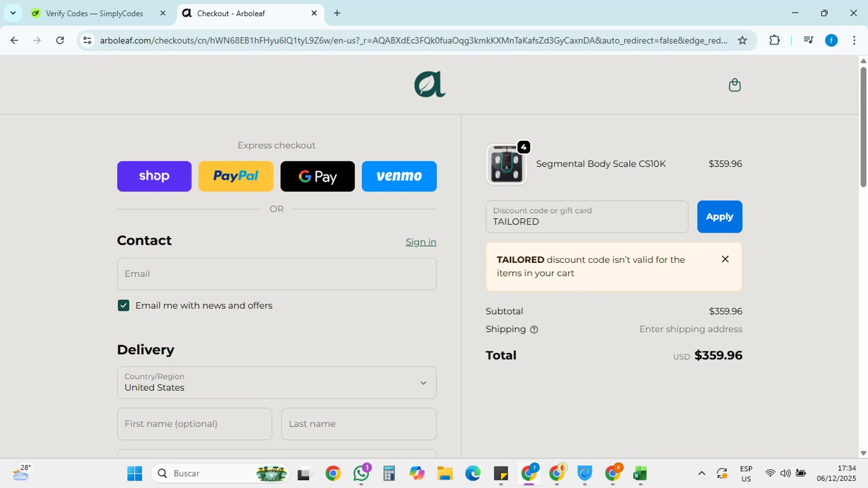Screen dimensions: 868x488
Task: Open the Wi-Fi network icon
Action: pyautogui.click(x=770, y=474)
